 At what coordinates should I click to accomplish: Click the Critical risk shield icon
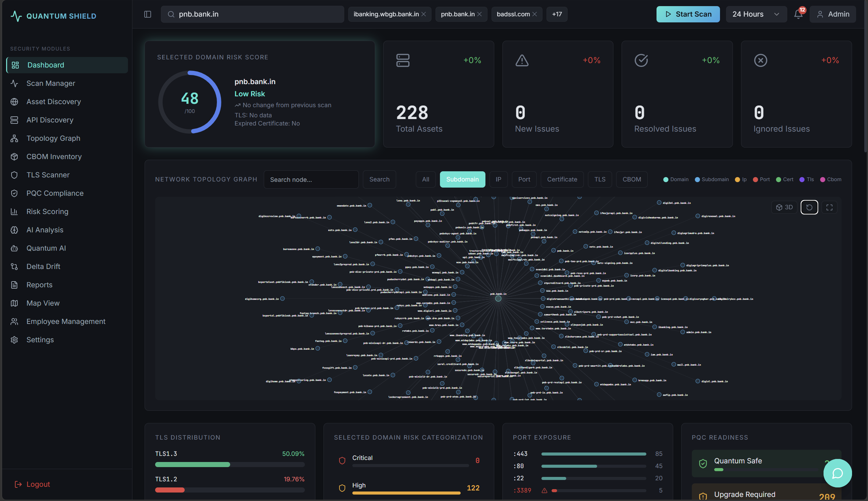(342, 460)
